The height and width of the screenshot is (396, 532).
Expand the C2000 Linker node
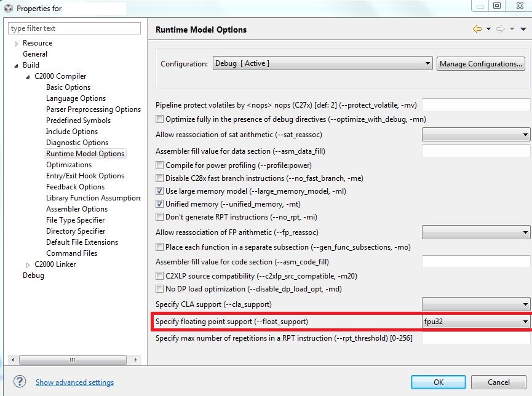coord(27,264)
